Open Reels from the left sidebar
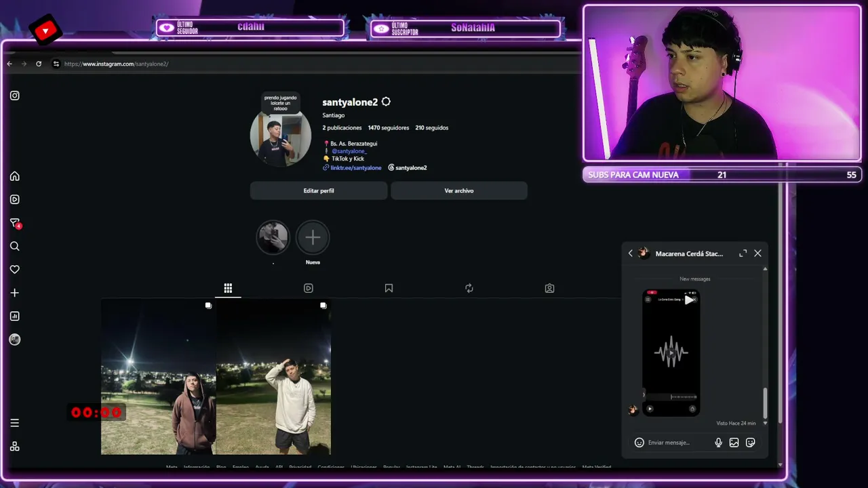868x488 pixels. tap(14, 199)
